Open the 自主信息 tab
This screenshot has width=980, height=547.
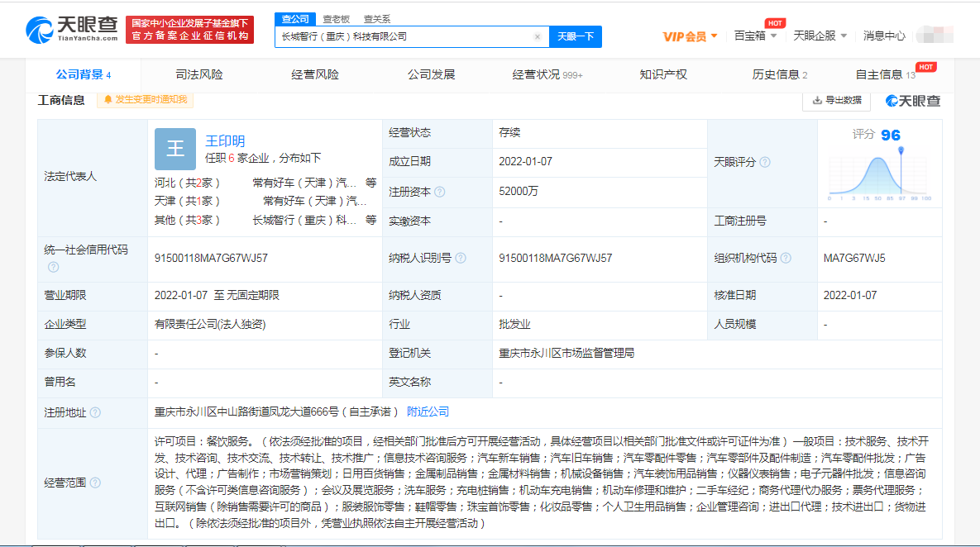886,75
